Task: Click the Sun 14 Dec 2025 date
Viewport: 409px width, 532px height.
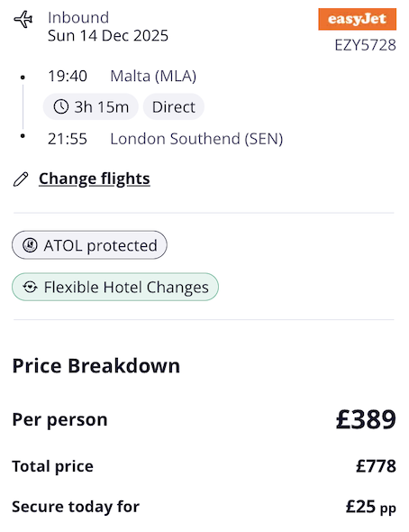Action: [108, 36]
